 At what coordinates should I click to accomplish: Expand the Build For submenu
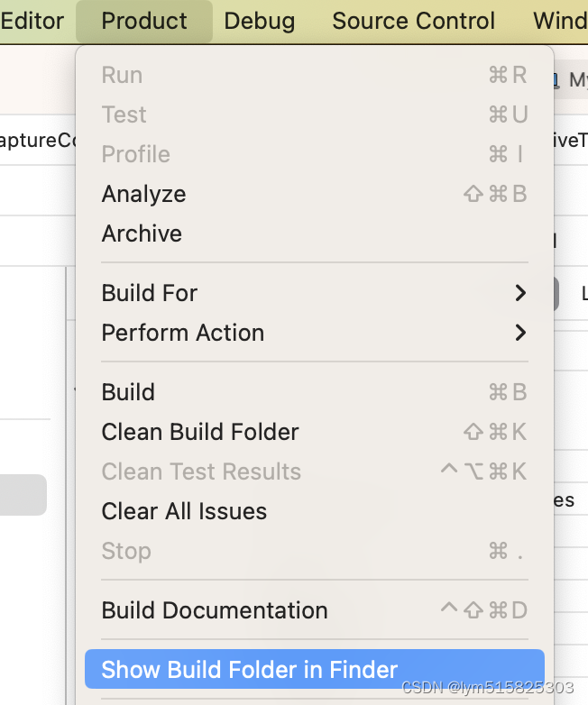(150, 293)
